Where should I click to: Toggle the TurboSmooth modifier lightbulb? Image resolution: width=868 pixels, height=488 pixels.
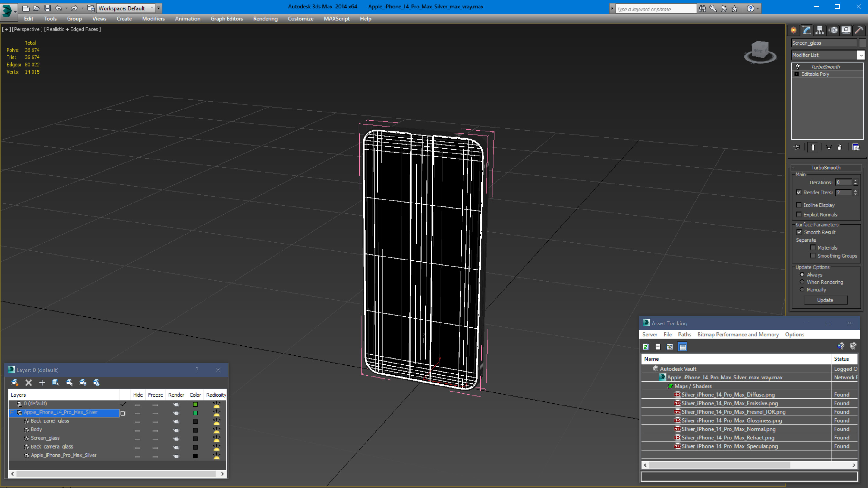(797, 67)
